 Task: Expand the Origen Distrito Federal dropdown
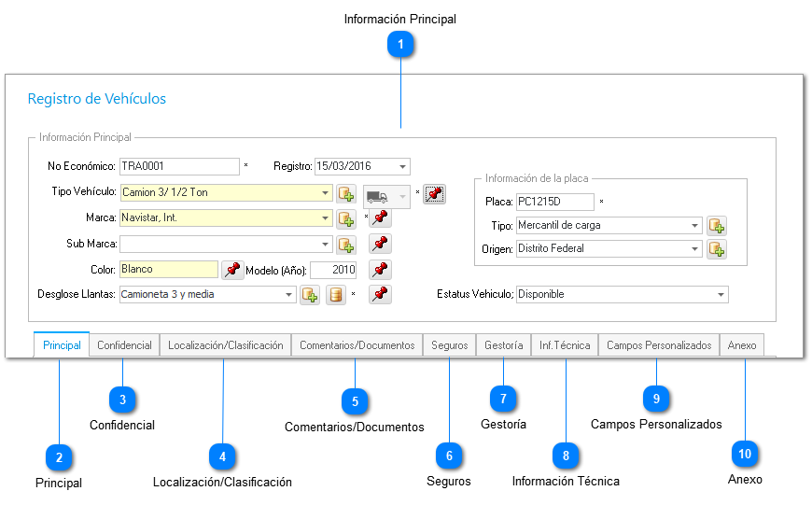coord(694,249)
